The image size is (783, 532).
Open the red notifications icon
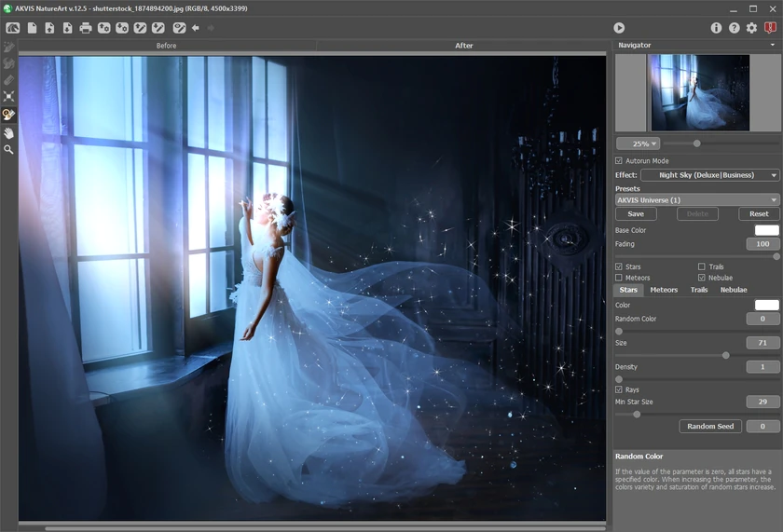[770, 28]
